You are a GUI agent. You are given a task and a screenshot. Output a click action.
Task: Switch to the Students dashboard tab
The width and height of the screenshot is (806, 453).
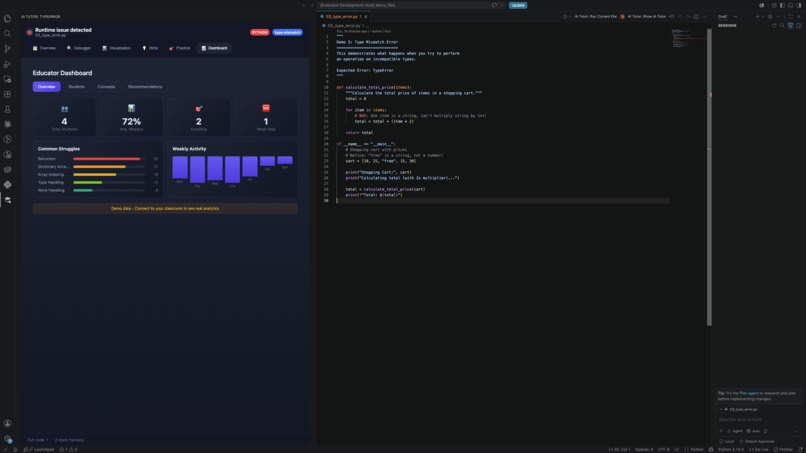coord(76,86)
